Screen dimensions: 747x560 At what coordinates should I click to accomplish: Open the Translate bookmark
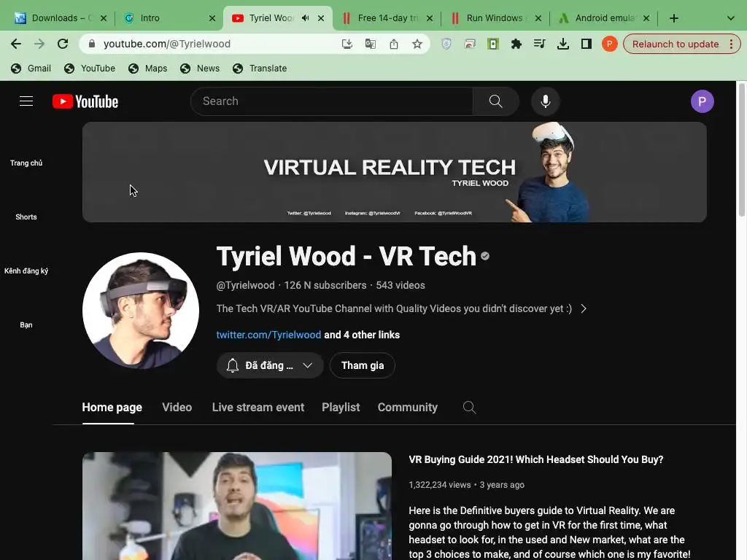[260, 68]
